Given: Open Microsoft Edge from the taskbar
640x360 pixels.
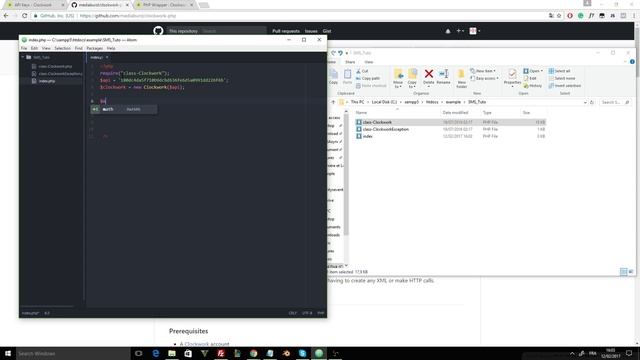Looking at the screenshot, I should 156,353.
